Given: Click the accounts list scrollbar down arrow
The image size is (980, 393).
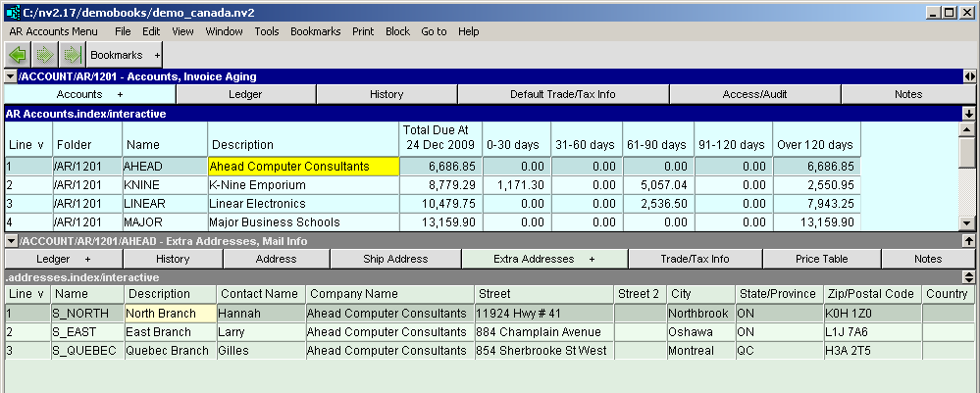Looking at the screenshot, I should [967, 223].
